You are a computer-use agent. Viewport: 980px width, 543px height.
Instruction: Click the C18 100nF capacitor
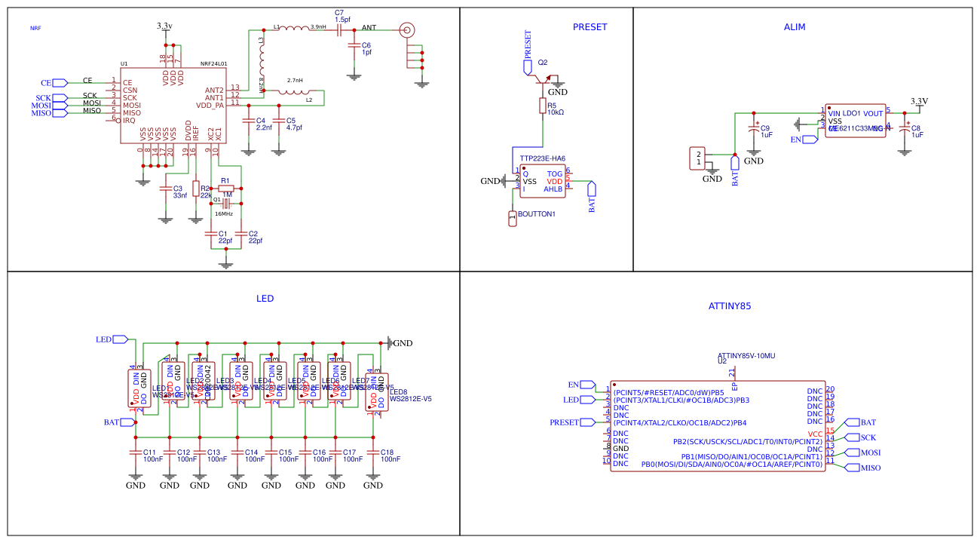tap(373, 453)
